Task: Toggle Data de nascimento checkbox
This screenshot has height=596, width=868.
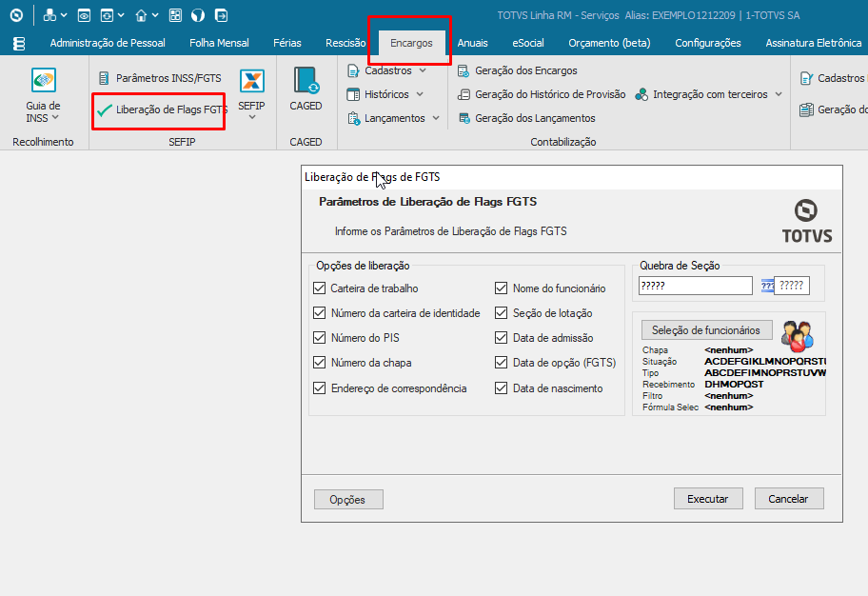Action: tap(501, 387)
